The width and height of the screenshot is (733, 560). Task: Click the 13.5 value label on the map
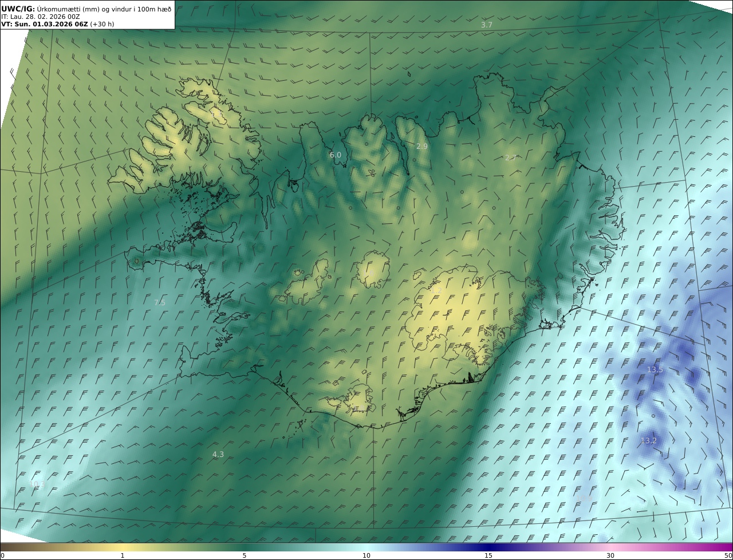(x=655, y=370)
